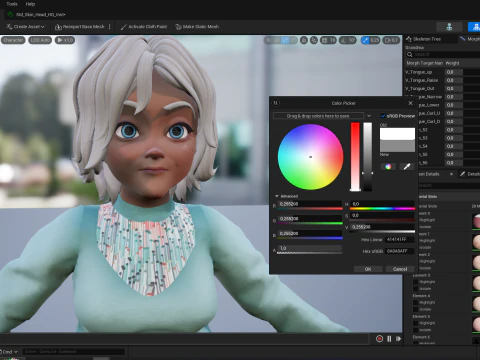
Task: Step forward with the play-next button
Action: pos(398,339)
